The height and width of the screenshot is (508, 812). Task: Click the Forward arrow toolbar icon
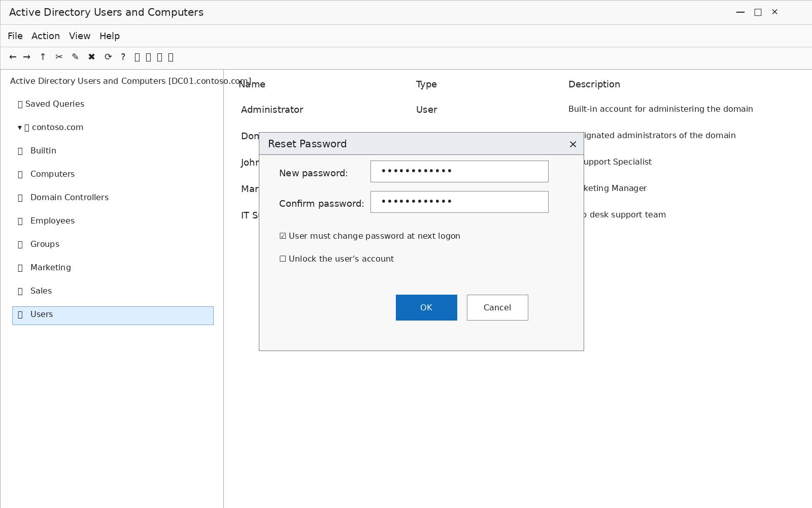point(27,57)
